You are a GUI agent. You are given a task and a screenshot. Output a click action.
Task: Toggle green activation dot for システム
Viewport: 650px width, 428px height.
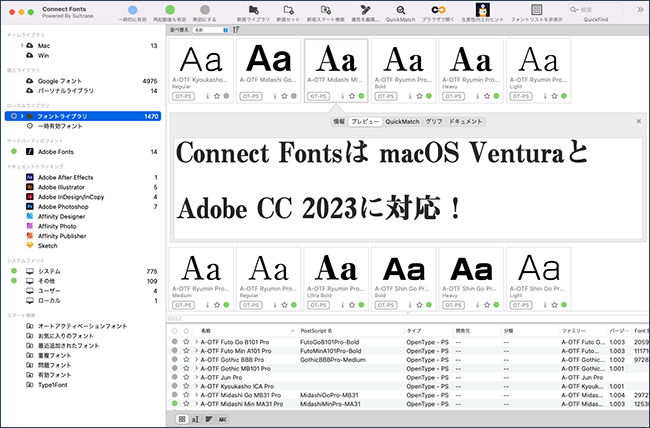[14, 271]
